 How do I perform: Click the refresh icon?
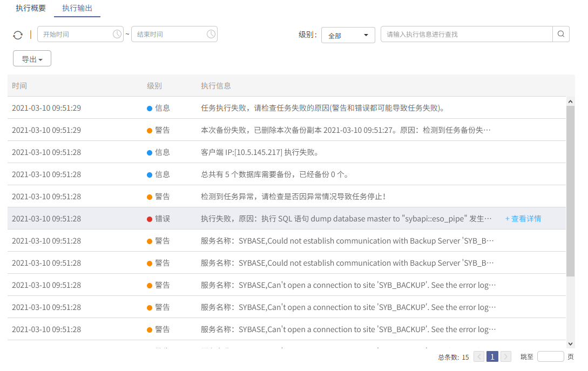coord(18,35)
